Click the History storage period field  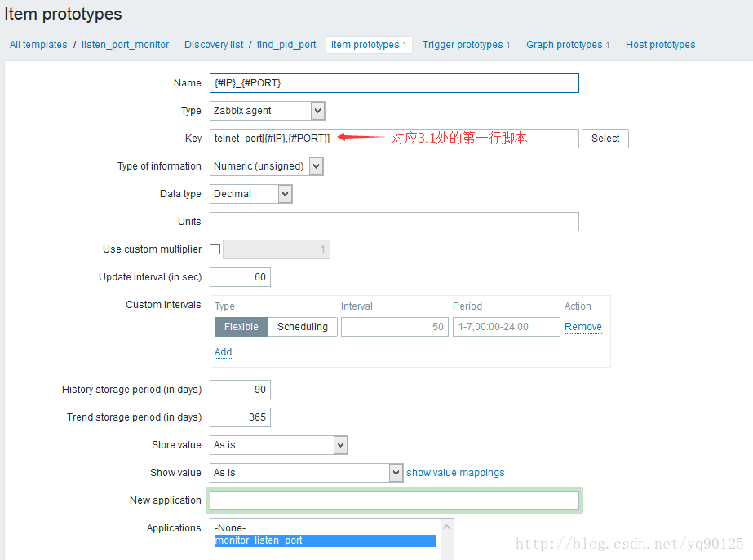240,390
